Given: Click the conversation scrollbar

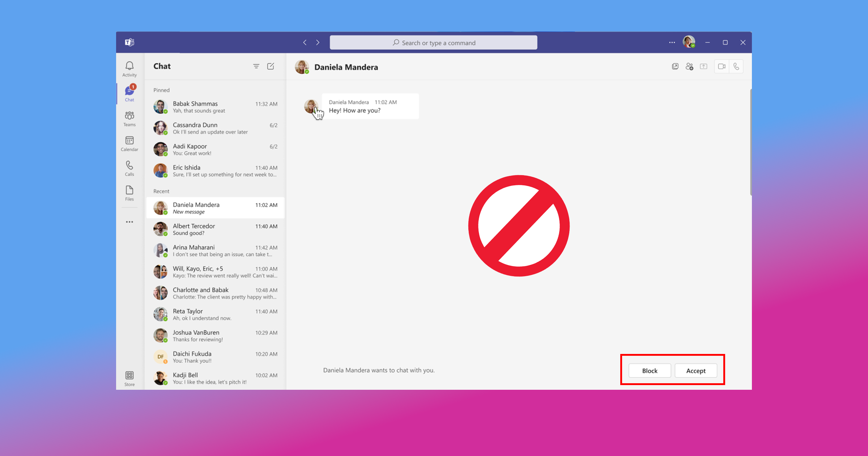Looking at the screenshot, I should pos(751,141).
